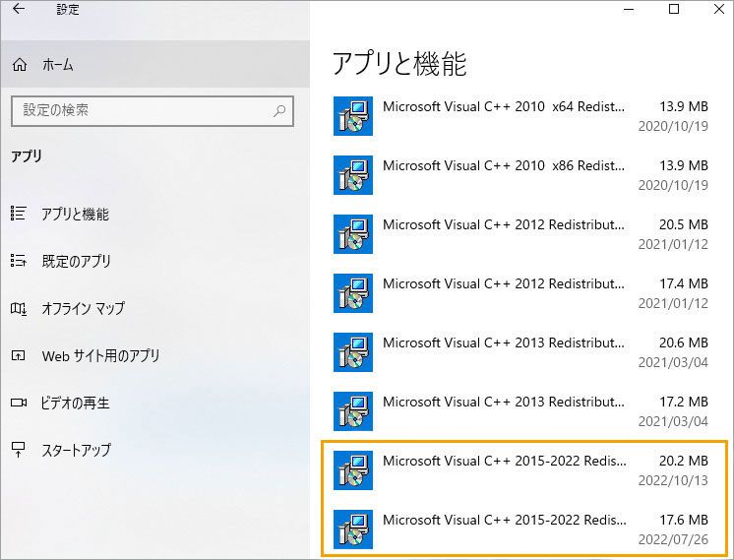This screenshot has height=560, width=734.
Task: Click the Home house icon
Action: [x=20, y=64]
